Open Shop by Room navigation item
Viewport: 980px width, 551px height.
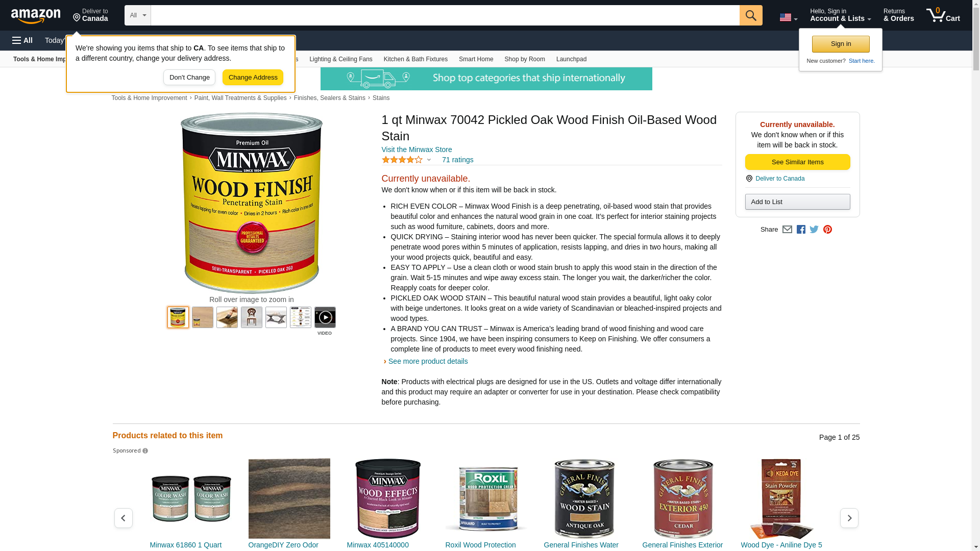525,59
